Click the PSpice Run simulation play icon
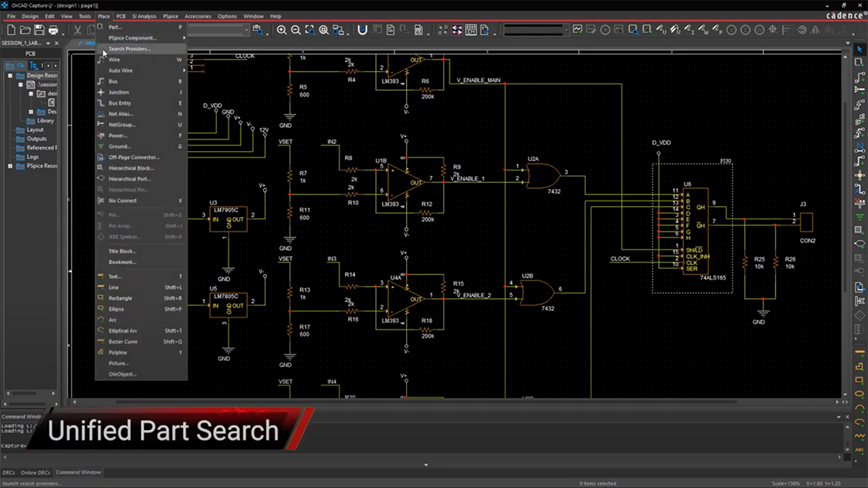868x488 pixels. (x=605, y=30)
